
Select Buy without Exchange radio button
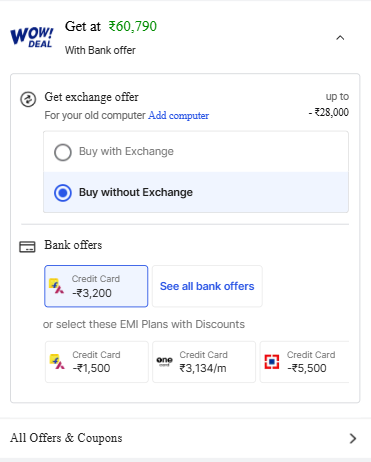(x=63, y=193)
